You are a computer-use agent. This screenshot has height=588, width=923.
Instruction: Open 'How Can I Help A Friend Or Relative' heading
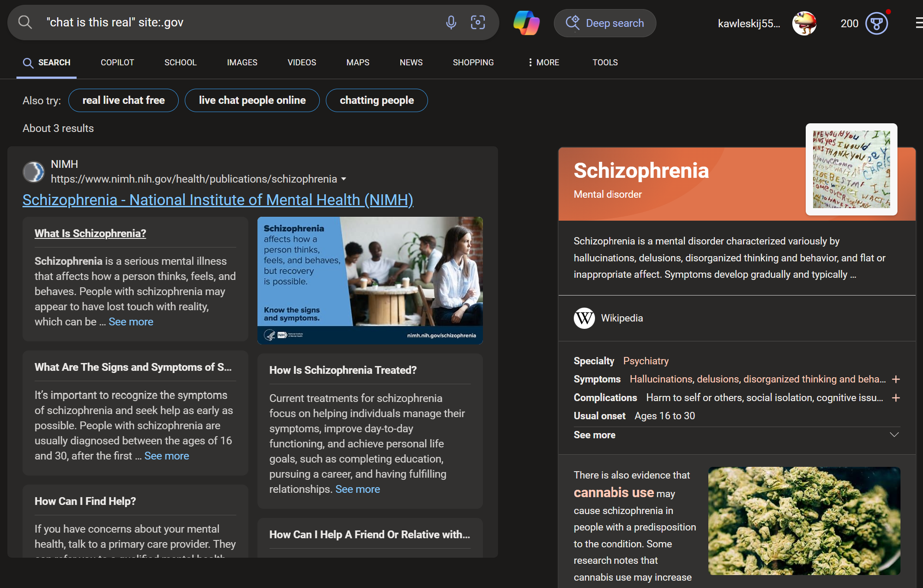point(370,534)
